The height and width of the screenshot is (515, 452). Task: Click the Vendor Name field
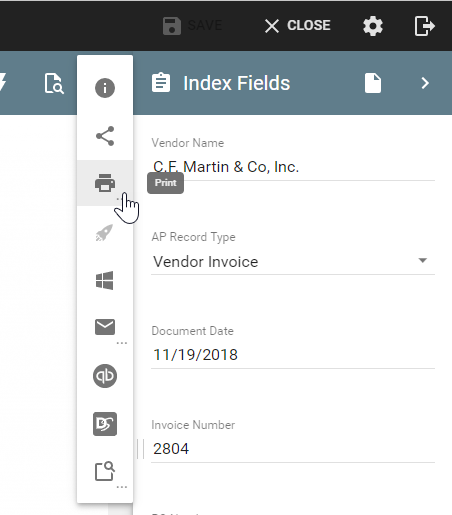[293, 167]
